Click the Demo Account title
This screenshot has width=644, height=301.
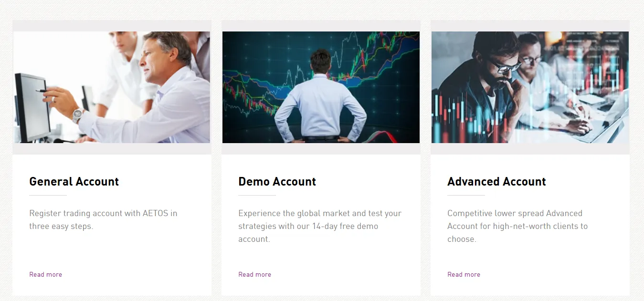[x=277, y=182]
